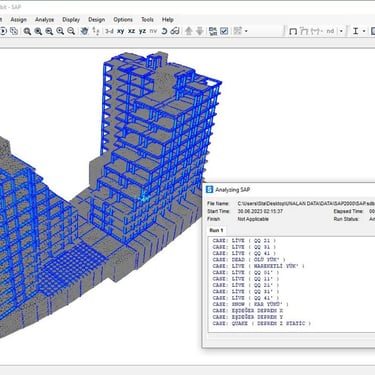Open dropdown beside the I-section icon
This screenshot has width=375, height=375.
tap(364, 31)
